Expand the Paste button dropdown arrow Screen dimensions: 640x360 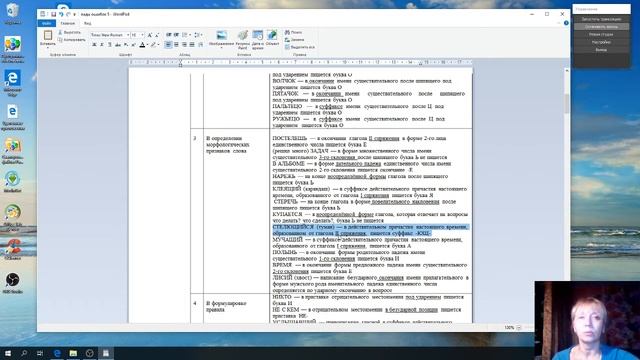pos(48,48)
